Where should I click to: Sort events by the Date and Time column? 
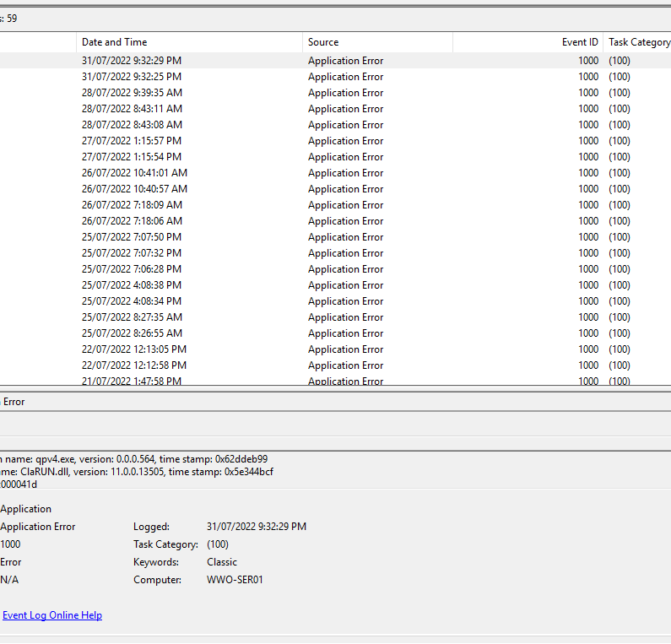115,42
